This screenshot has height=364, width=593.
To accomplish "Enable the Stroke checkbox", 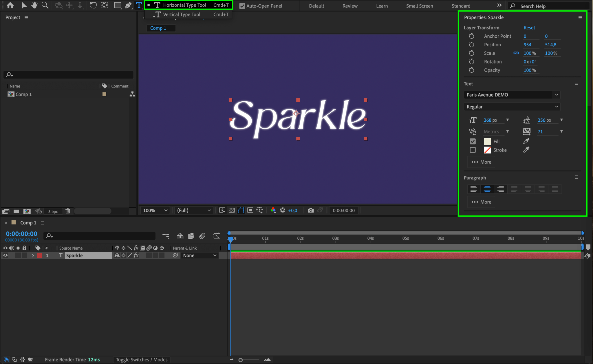I will click(473, 150).
